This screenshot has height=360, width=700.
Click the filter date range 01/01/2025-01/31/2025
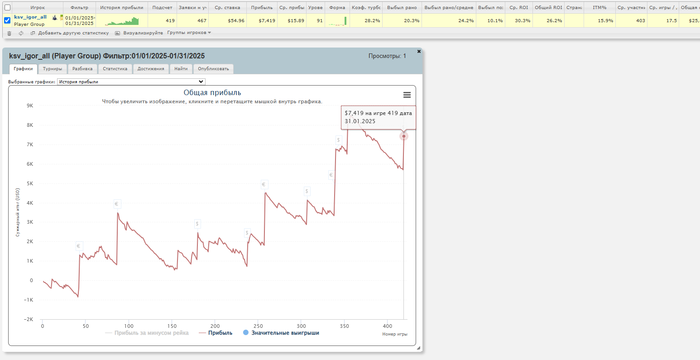pyautogui.click(x=80, y=20)
